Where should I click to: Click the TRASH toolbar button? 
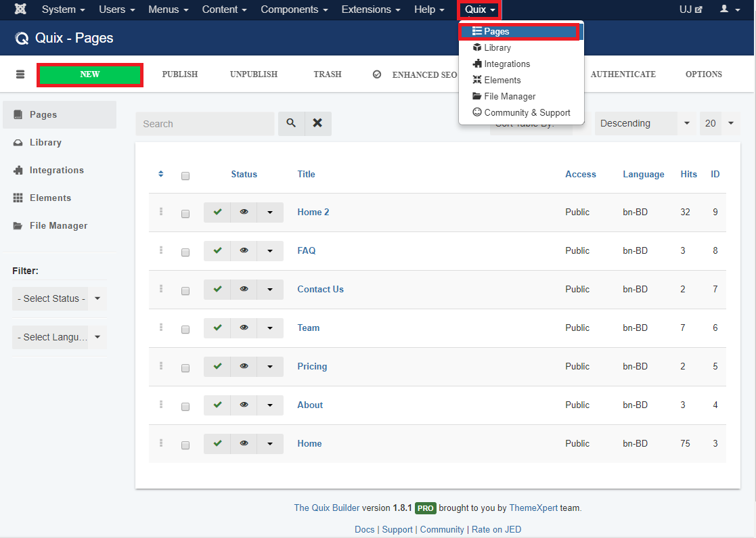(x=328, y=74)
